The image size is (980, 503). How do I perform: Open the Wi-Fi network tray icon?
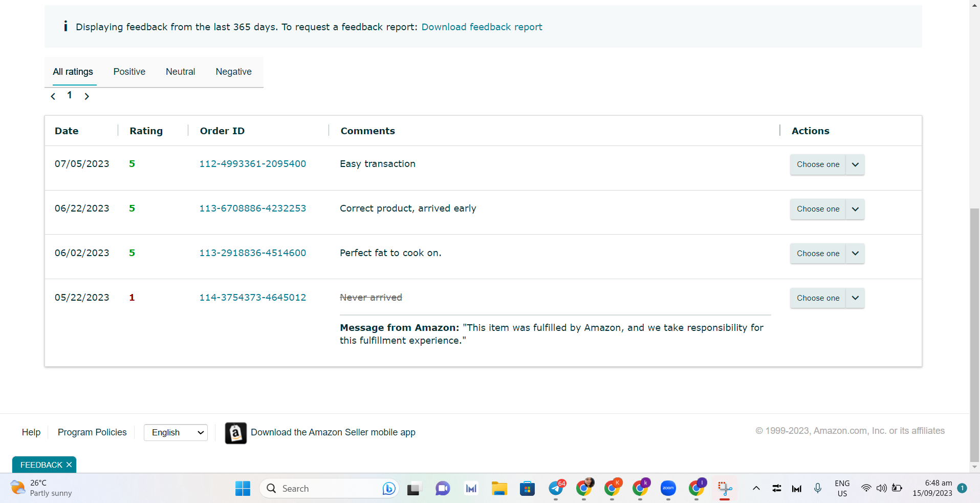(866, 488)
